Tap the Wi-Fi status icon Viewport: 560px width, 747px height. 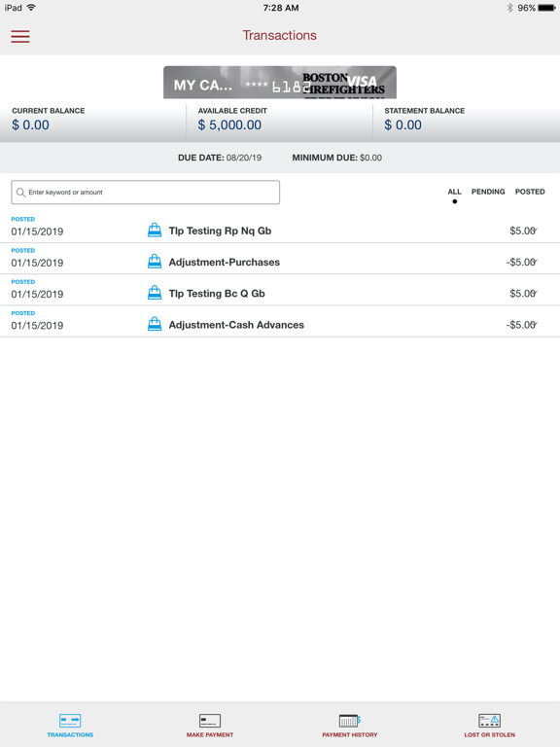(31, 8)
